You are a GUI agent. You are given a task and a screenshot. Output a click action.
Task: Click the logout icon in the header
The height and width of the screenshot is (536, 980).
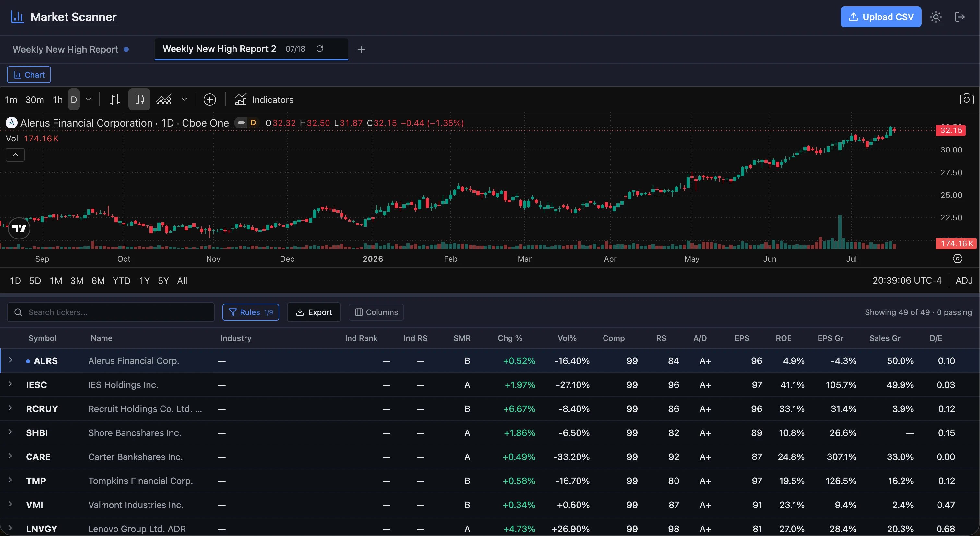960,17
